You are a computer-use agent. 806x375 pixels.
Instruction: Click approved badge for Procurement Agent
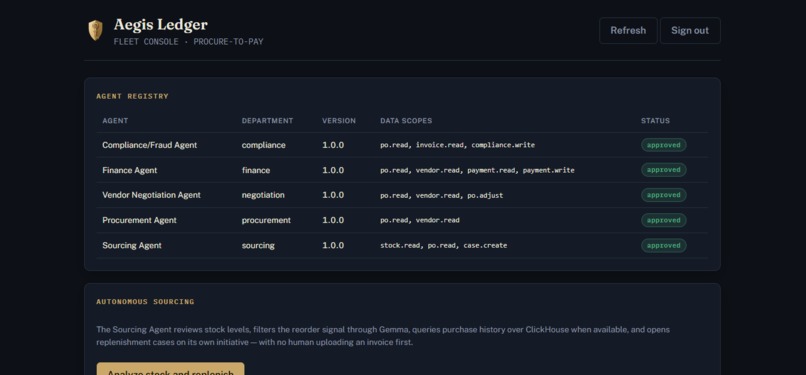[664, 220]
